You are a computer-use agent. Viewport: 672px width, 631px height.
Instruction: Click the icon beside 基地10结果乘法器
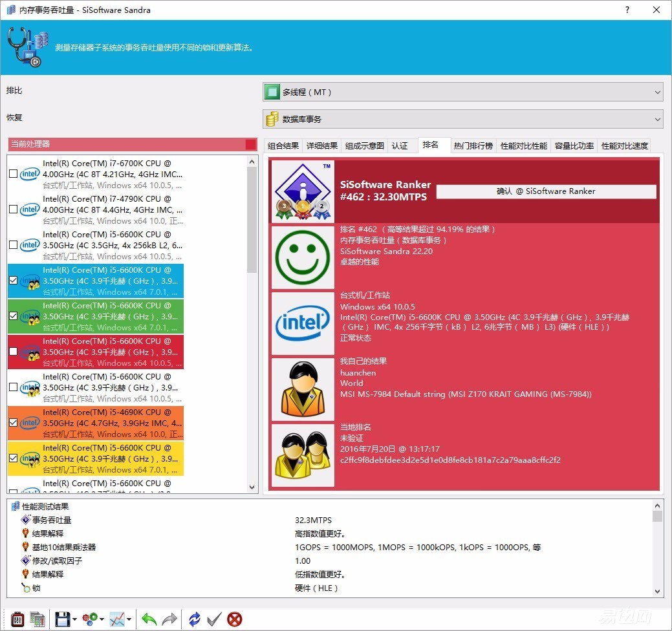(x=26, y=547)
